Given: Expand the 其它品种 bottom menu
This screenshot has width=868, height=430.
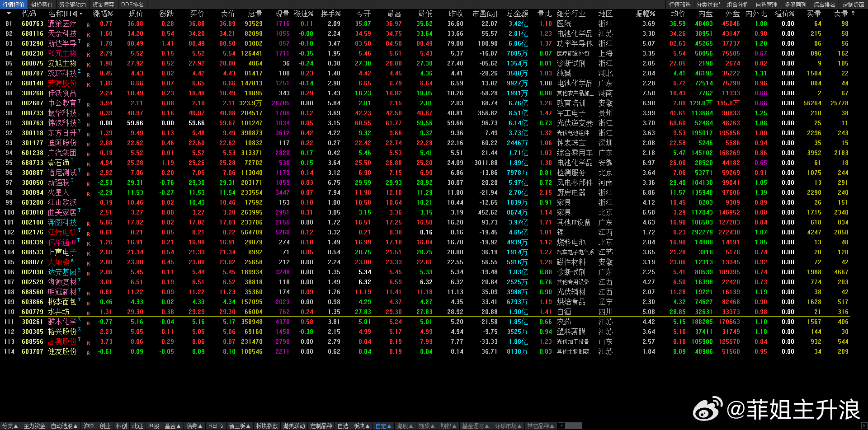Looking at the screenshot, I should [x=541, y=426].
